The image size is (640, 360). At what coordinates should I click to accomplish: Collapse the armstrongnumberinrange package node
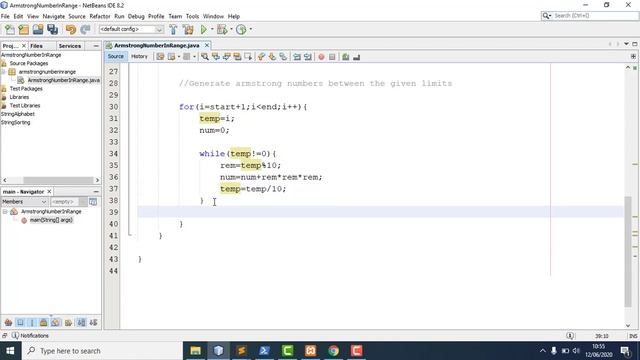pos(3,72)
